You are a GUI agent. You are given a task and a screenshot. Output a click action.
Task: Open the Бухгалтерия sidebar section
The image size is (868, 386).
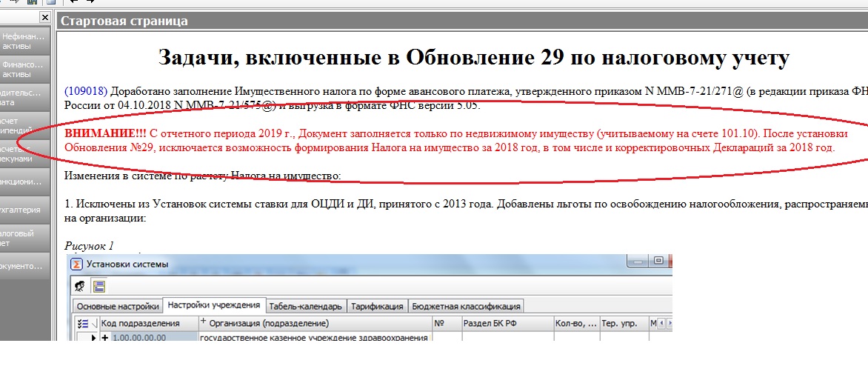pyautogui.click(x=25, y=210)
